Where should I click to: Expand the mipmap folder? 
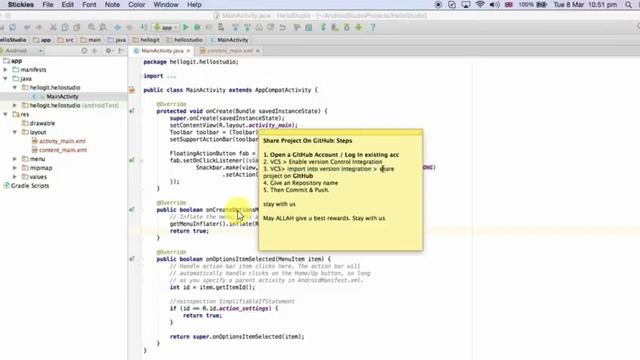coord(15,168)
